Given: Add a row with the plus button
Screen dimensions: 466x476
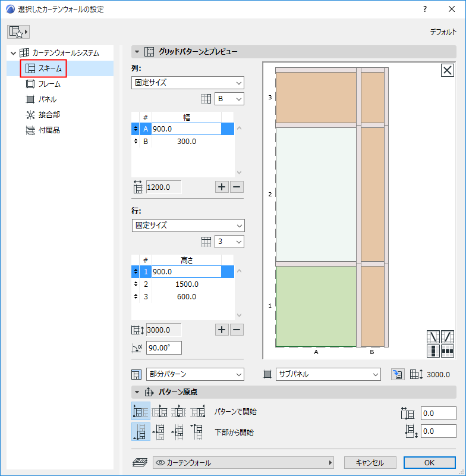Looking at the screenshot, I should (222, 330).
